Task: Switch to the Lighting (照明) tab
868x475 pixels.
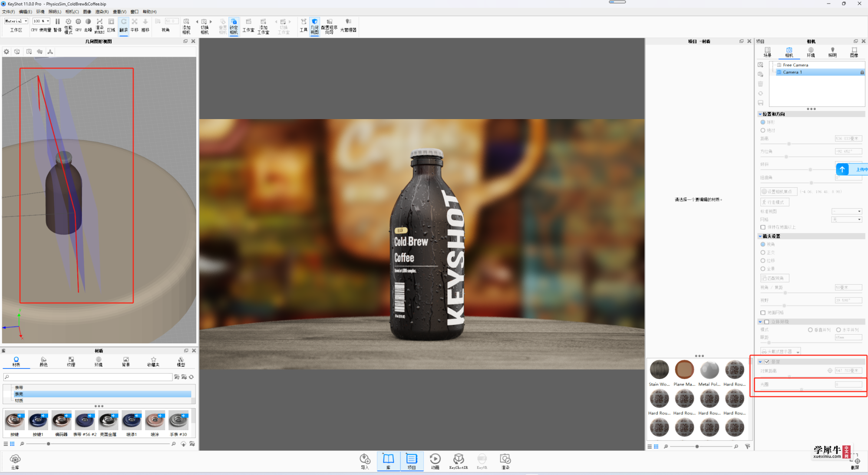Action: point(832,52)
